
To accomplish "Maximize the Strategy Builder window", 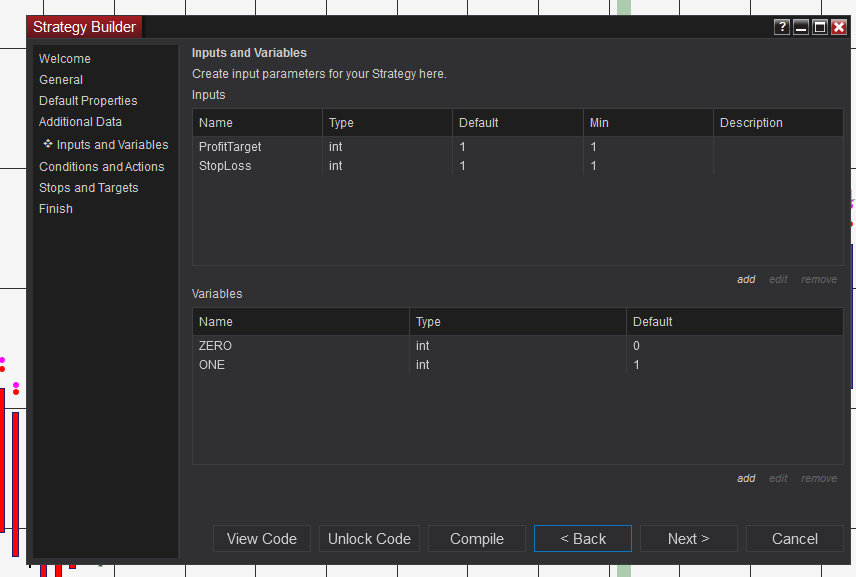I will coord(820,27).
